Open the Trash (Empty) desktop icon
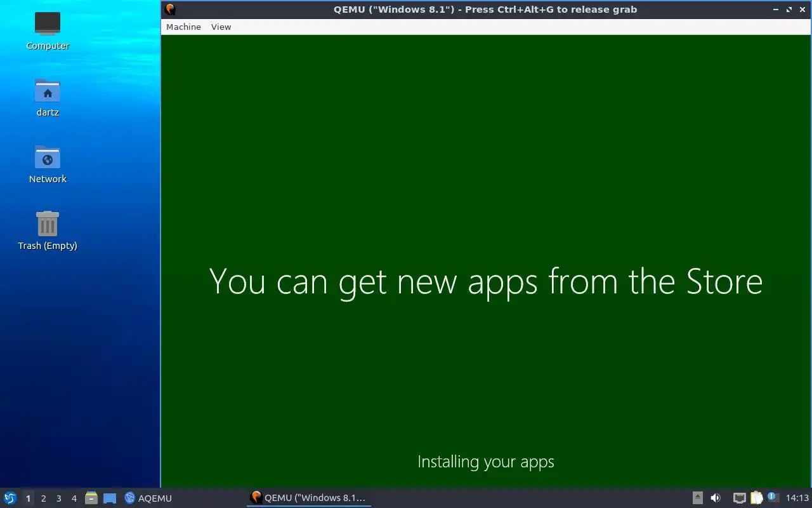The width and height of the screenshot is (812, 508). (x=48, y=231)
